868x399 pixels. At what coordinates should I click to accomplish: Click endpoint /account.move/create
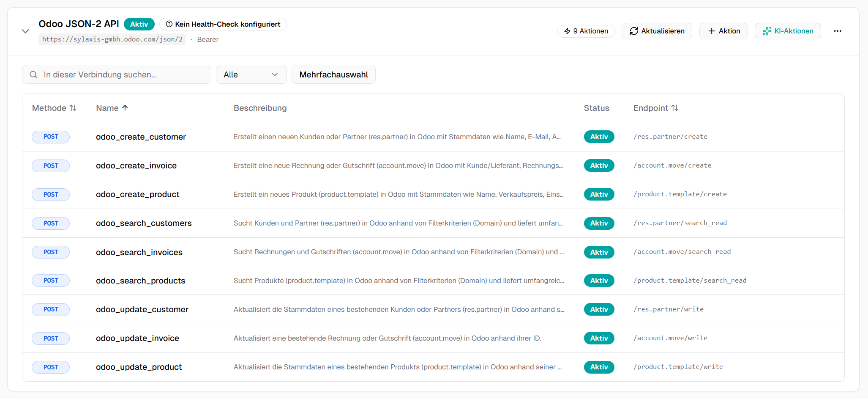(672, 165)
